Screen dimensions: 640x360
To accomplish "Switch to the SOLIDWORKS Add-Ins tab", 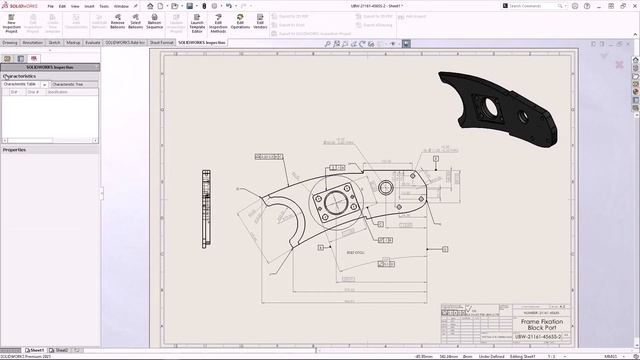I will tap(125, 42).
